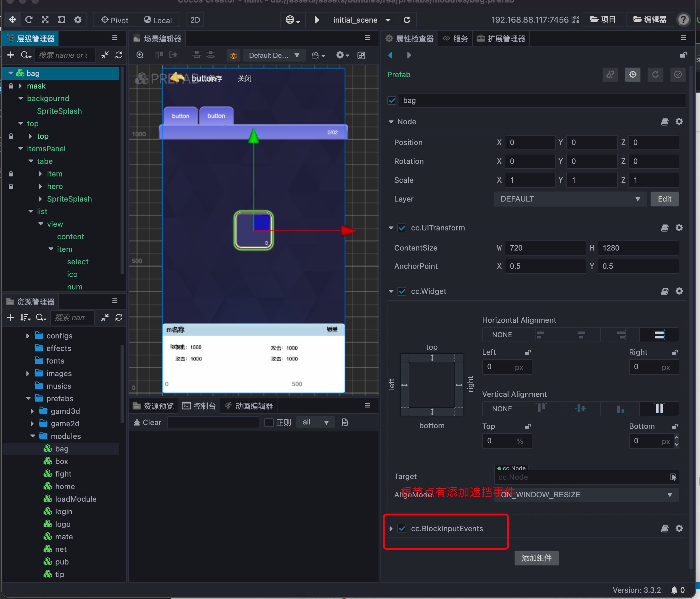
Task: Toggle the 正则 regex console checkbox
Action: pyautogui.click(x=269, y=422)
